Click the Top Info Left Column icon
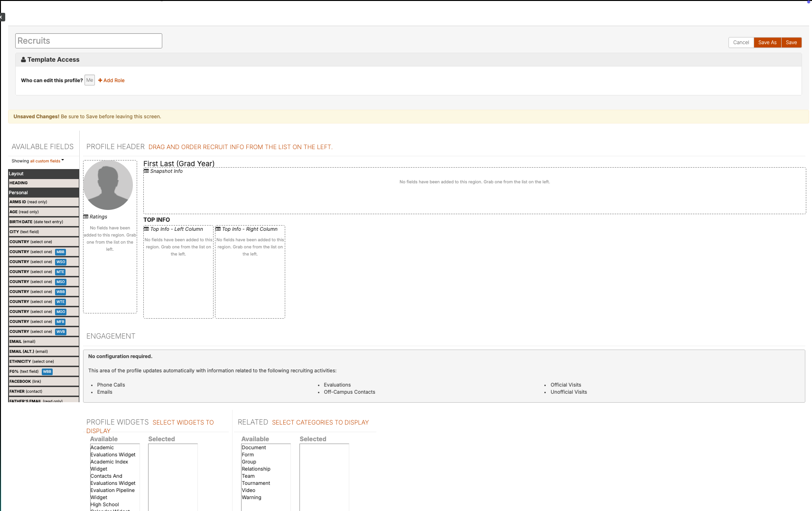This screenshot has width=812, height=511. [146, 229]
